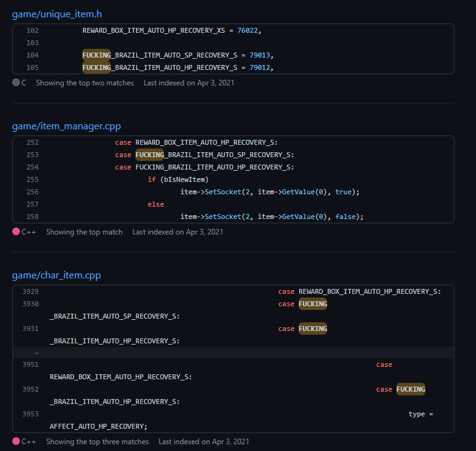Viewport: 476px width, 451px height.
Task: Open the game/char_item.cpp file link
Action: click(x=56, y=275)
